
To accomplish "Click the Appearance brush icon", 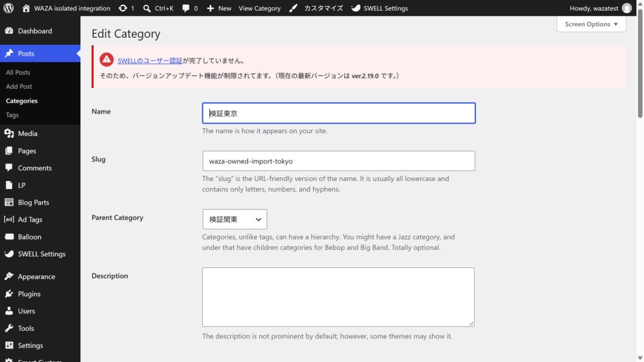I will [9, 277].
